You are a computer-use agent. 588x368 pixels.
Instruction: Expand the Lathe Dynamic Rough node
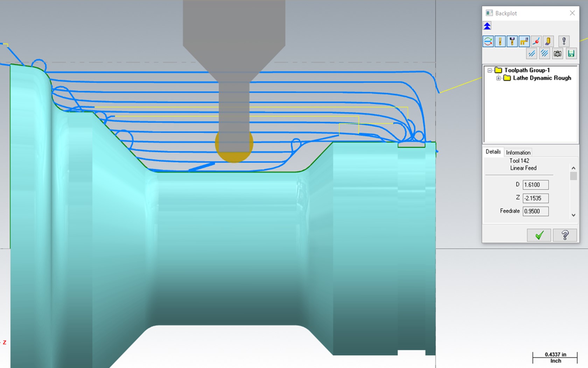pos(498,78)
